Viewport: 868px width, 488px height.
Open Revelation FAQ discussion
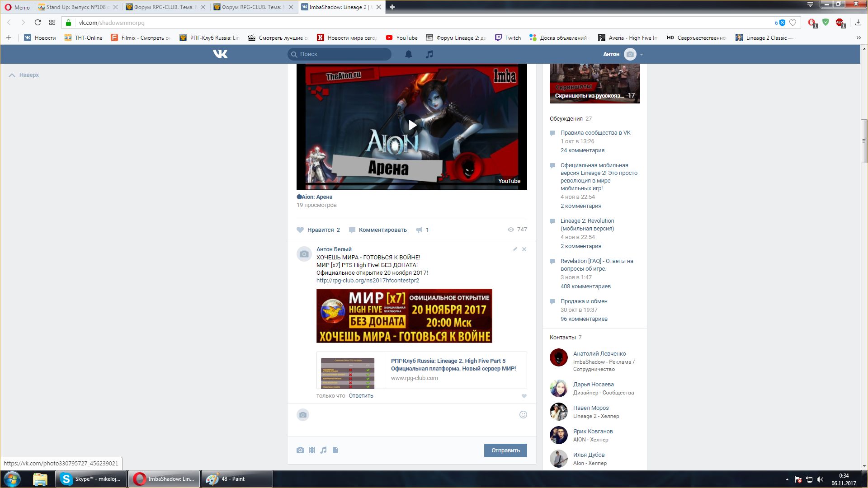coord(597,265)
